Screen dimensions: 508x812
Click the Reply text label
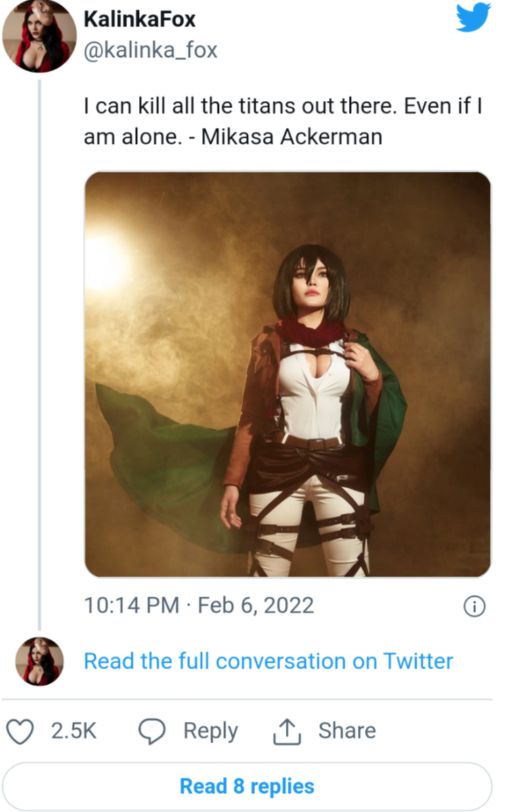[211, 731]
